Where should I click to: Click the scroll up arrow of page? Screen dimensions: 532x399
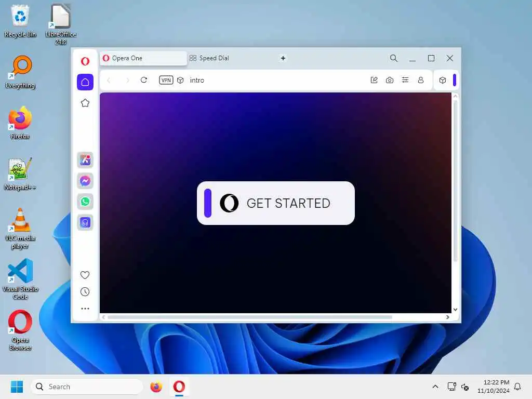pyautogui.click(x=455, y=96)
